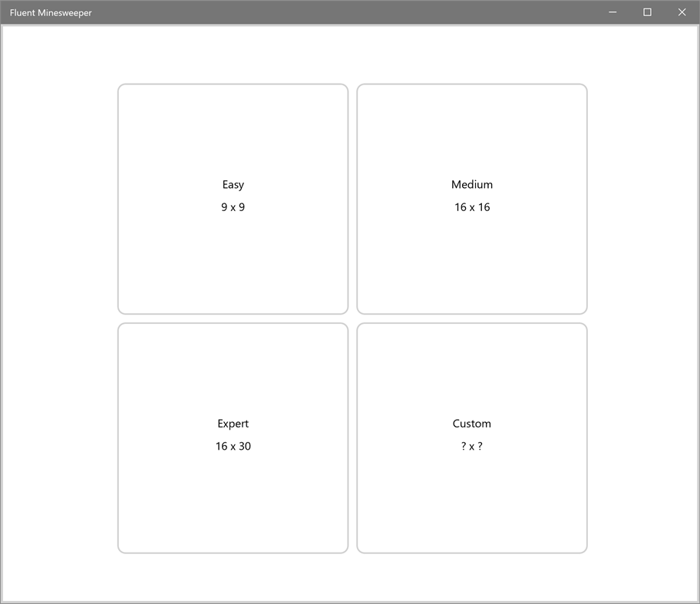The width and height of the screenshot is (700, 604).
Task: Close the Fluent Minesweeper window
Action: pyautogui.click(x=682, y=12)
